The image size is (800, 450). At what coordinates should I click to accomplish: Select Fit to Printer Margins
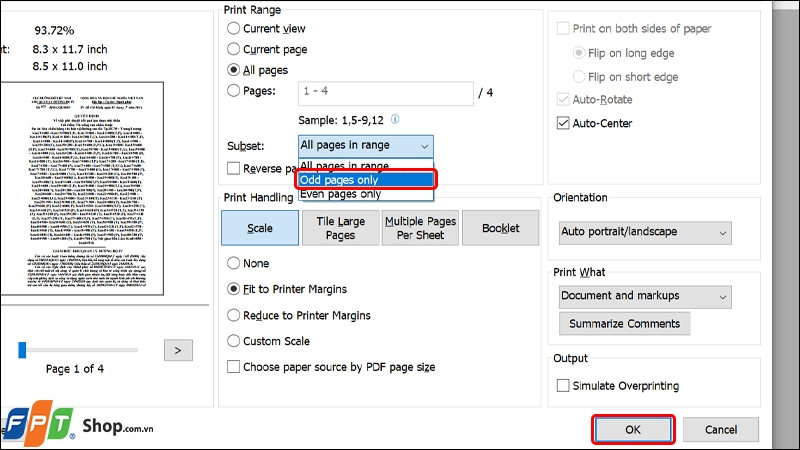coord(233,289)
